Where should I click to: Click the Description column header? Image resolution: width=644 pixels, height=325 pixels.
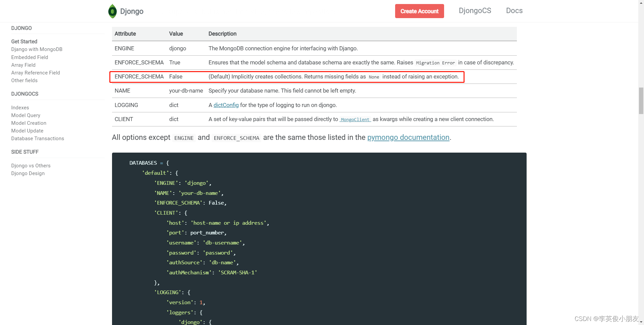click(x=222, y=34)
